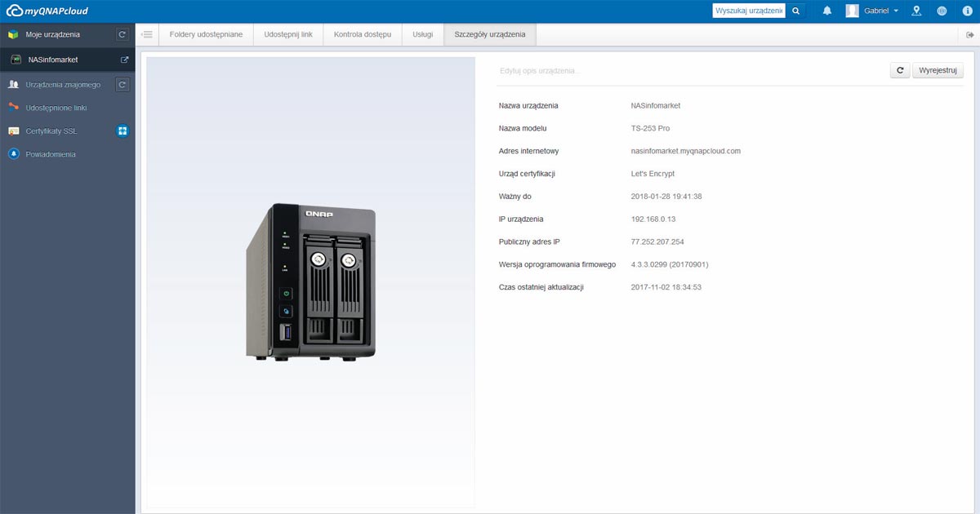The height and width of the screenshot is (514, 980).
Task: Refresh the device details with reload button
Action: tap(900, 70)
